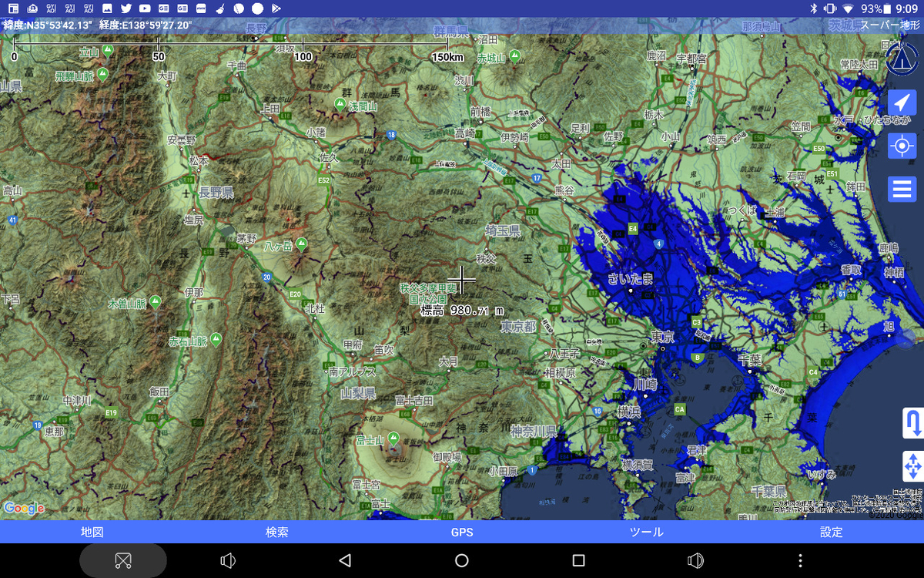Tap the Play Store notification icon

pos(276,8)
